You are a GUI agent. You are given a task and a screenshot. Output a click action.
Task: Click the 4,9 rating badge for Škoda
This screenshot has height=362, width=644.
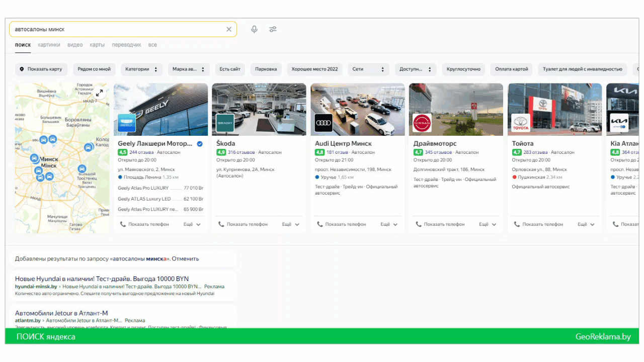pyautogui.click(x=221, y=152)
